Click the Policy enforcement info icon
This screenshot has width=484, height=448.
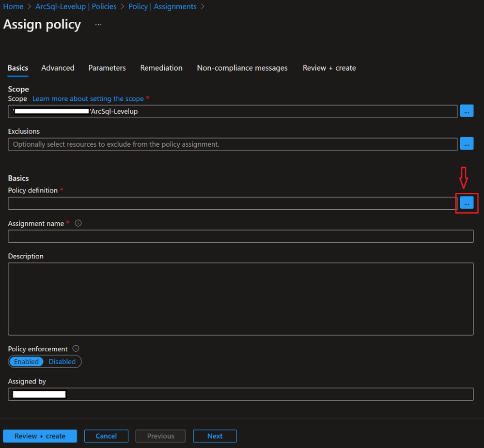tap(76, 349)
